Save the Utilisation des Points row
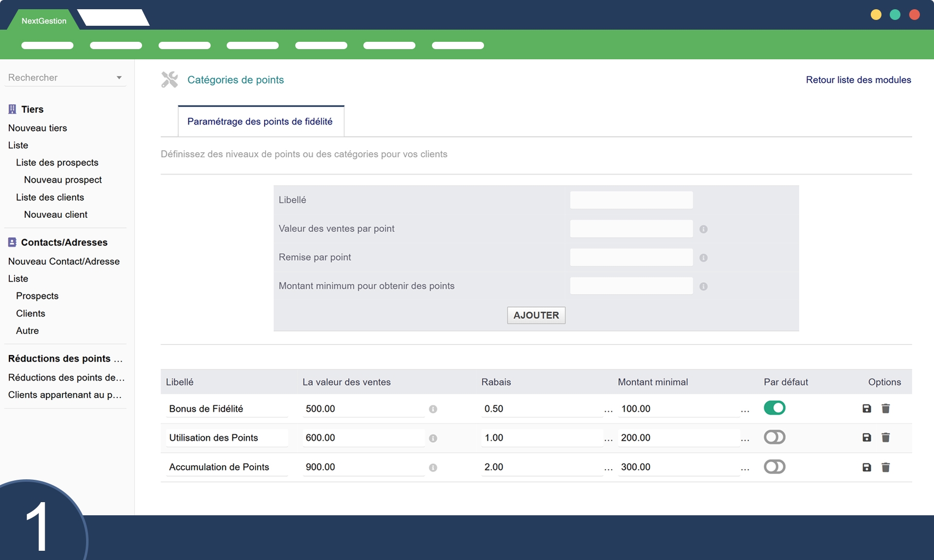This screenshot has width=934, height=560. click(866, 437)
